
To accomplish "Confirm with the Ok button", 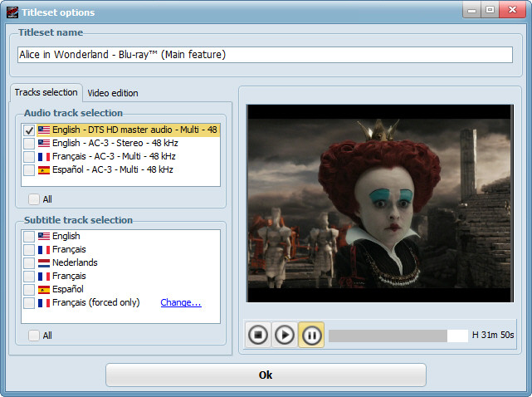I will pos(266,375).
